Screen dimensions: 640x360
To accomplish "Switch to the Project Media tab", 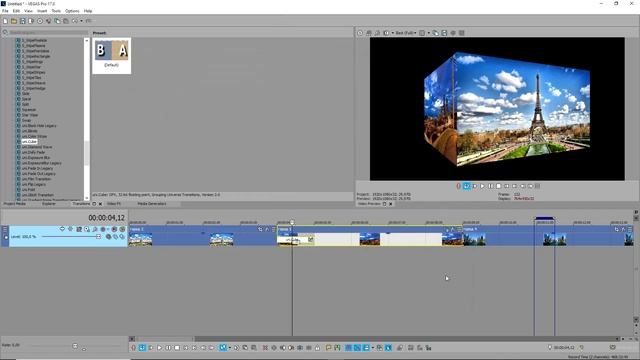I will click(15, 204).
